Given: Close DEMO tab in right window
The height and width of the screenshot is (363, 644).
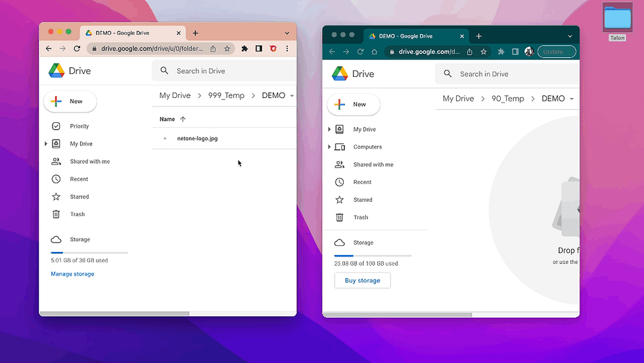Looking at the screenshot, I should [461, 36].
